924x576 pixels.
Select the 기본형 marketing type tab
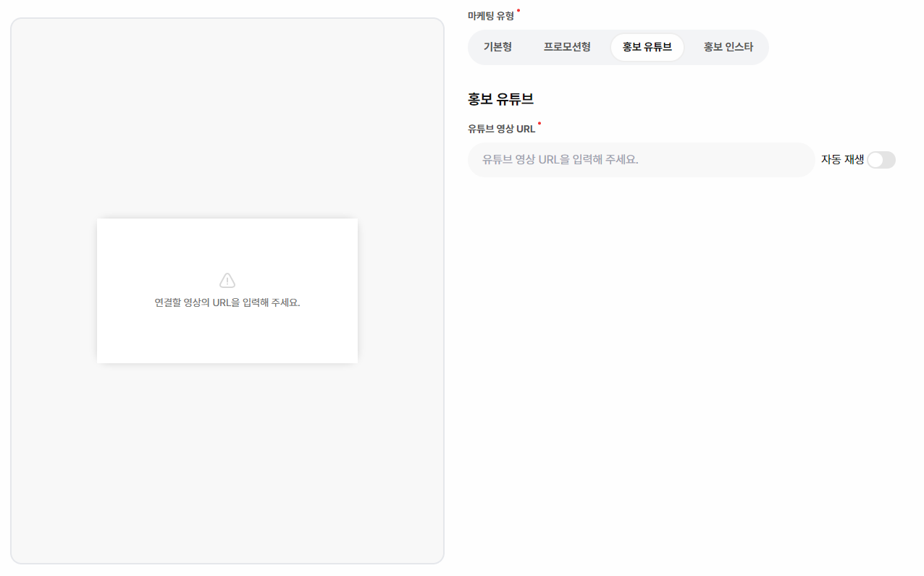pyautogui.click(x=497, y=47)
